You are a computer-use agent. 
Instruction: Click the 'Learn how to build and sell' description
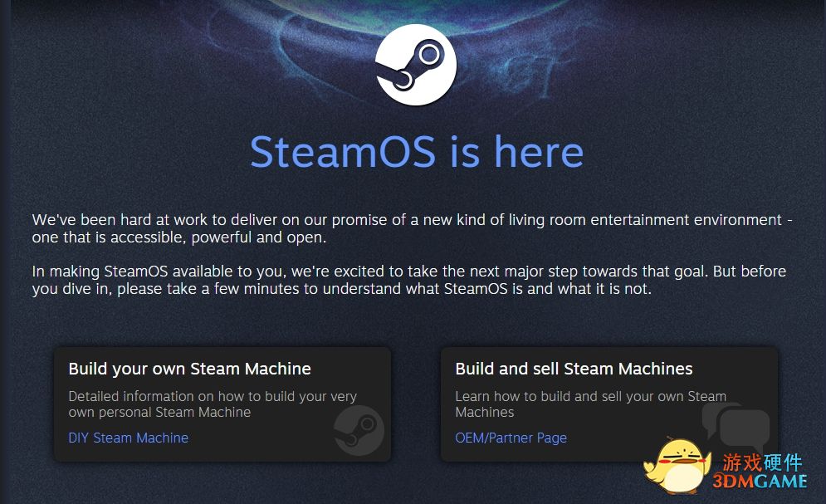coord(590,404)
